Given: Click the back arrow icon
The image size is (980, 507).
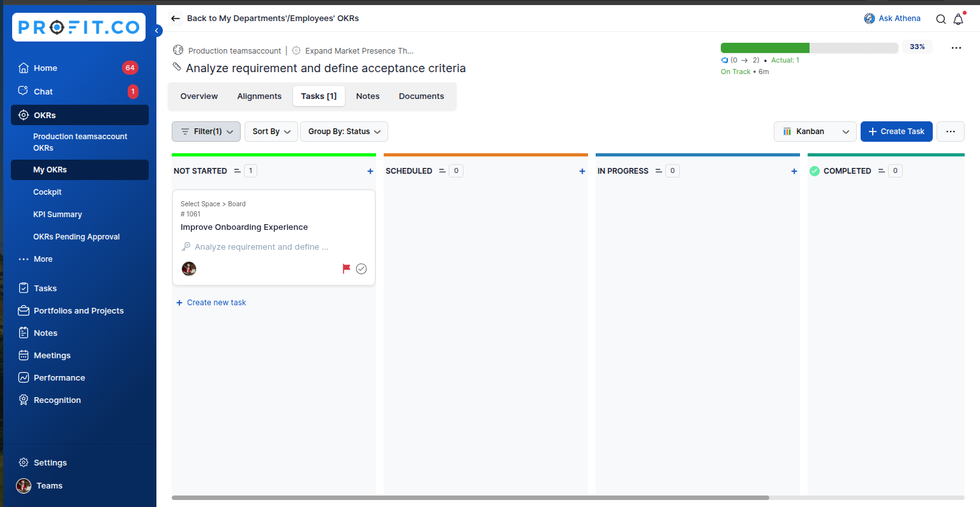Looking at the screenshot, I should coord(176,19).
